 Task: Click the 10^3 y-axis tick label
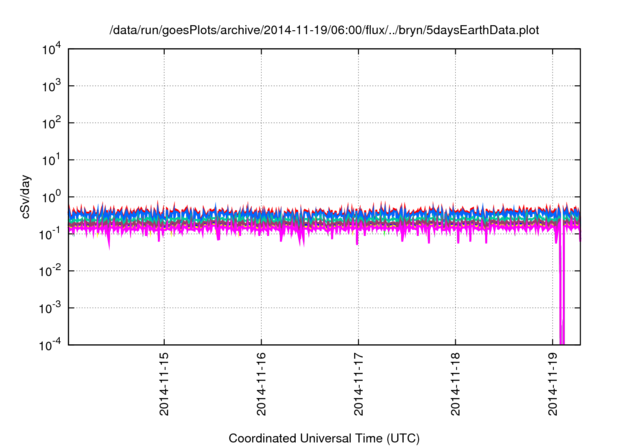52,86
